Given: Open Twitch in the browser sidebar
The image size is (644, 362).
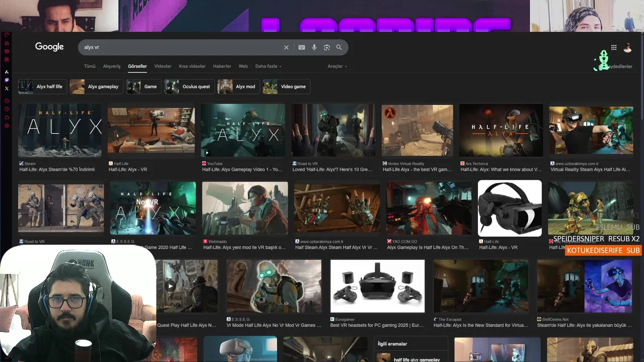Looking at the screenshot, I should [x=7, y=80].
